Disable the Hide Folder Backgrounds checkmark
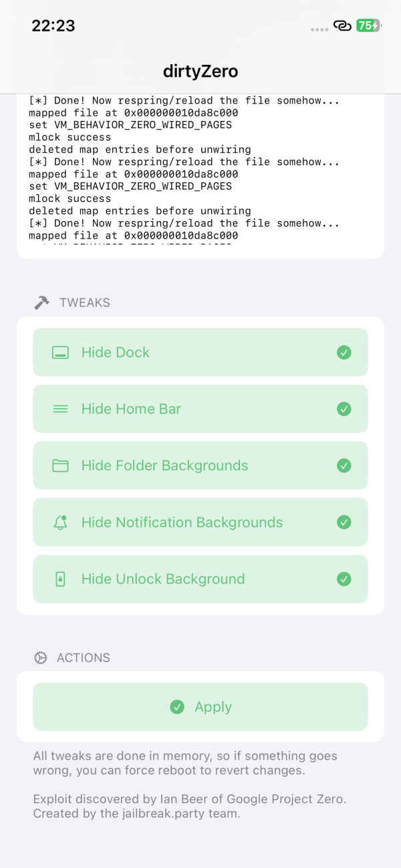Screen dimensions: 401x868 (x=344, y=466)
